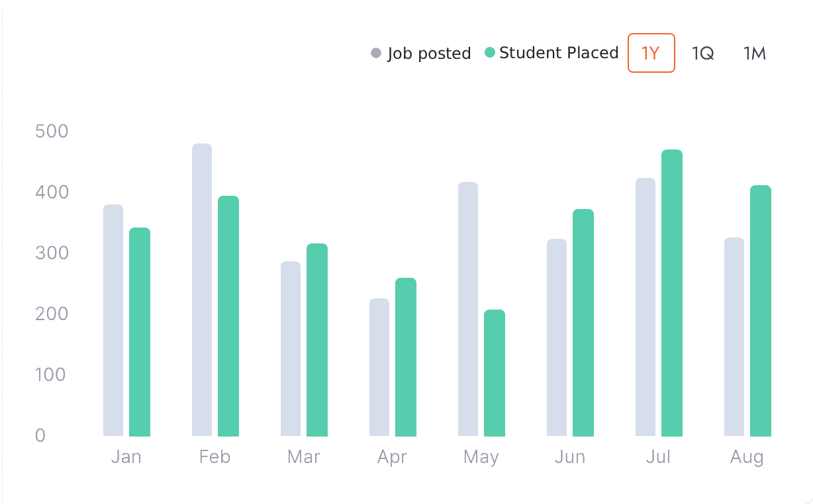Click the gray Job posted bar for Apr

coord(379,367)
